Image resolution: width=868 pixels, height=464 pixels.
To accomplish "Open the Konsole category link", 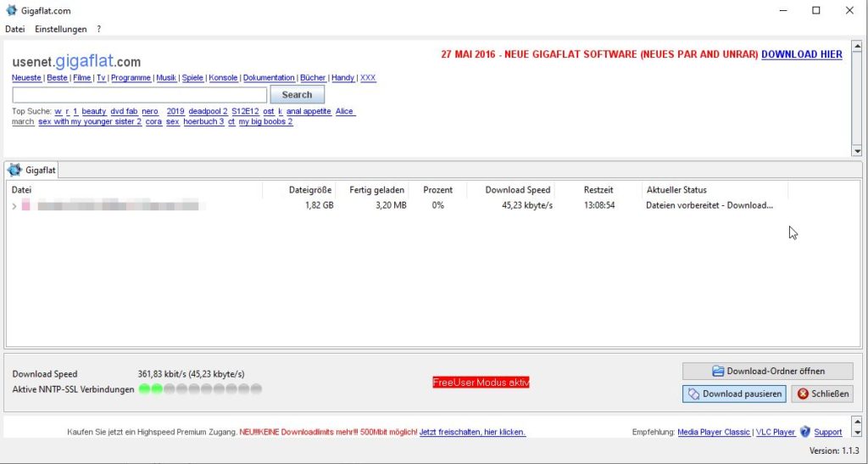I will (x=223, y=78).
